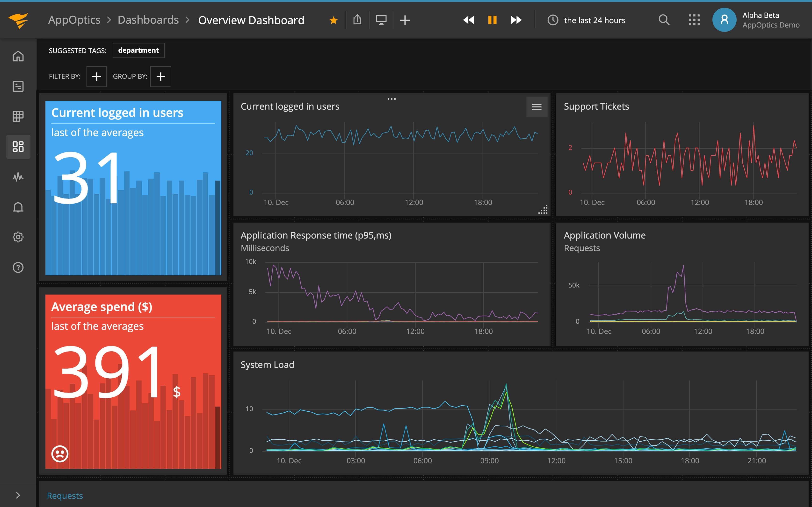Open the apps grid launcher icon
The width and height of the screenshot is (812, 507).
click(694, 20)
